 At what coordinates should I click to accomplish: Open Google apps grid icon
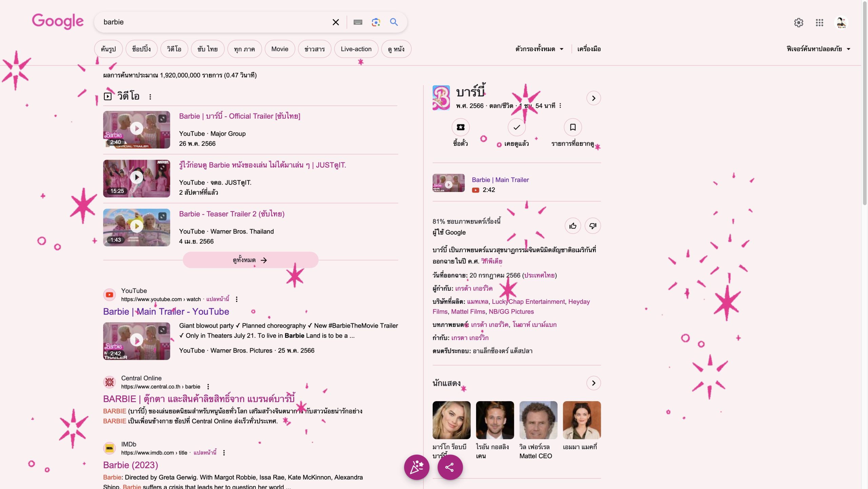coord(819,23)
